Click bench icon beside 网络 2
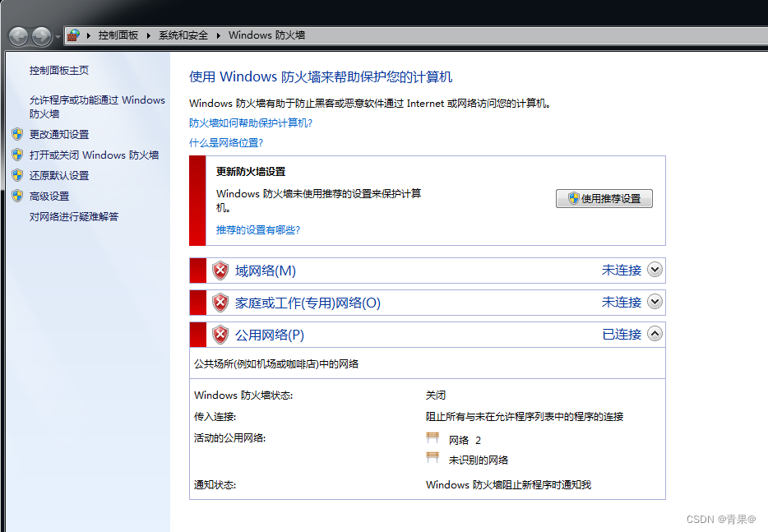Screen dimensions: 768x532 [x=433, y=437]
